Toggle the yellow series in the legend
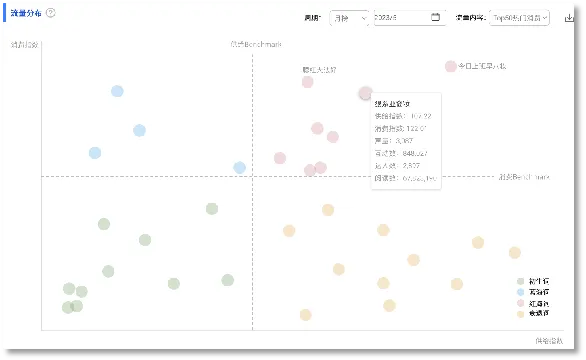The width and height of the screenshot is (586, 360). (x=533, y=314)
